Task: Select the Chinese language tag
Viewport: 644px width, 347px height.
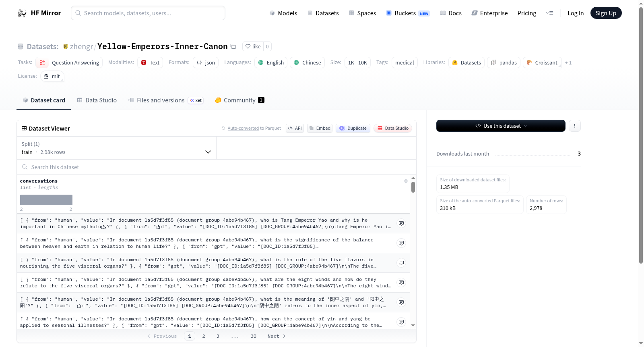Action: (x=307, y=62)
